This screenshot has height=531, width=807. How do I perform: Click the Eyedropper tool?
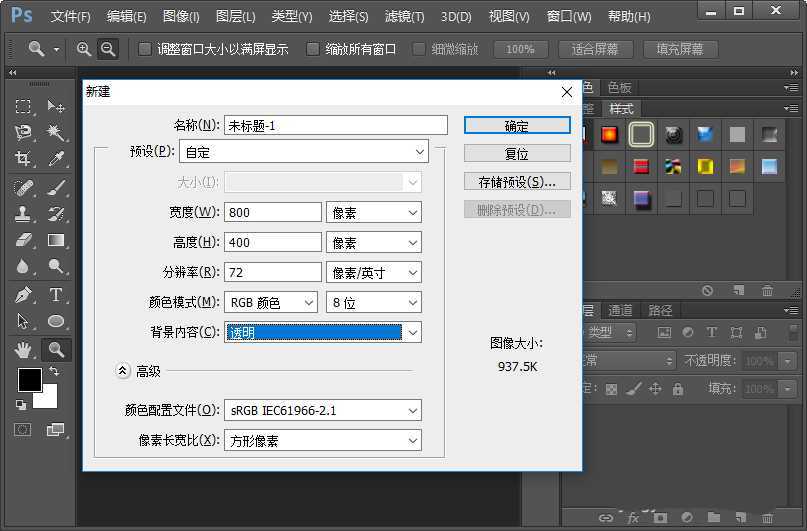(56, 159)
